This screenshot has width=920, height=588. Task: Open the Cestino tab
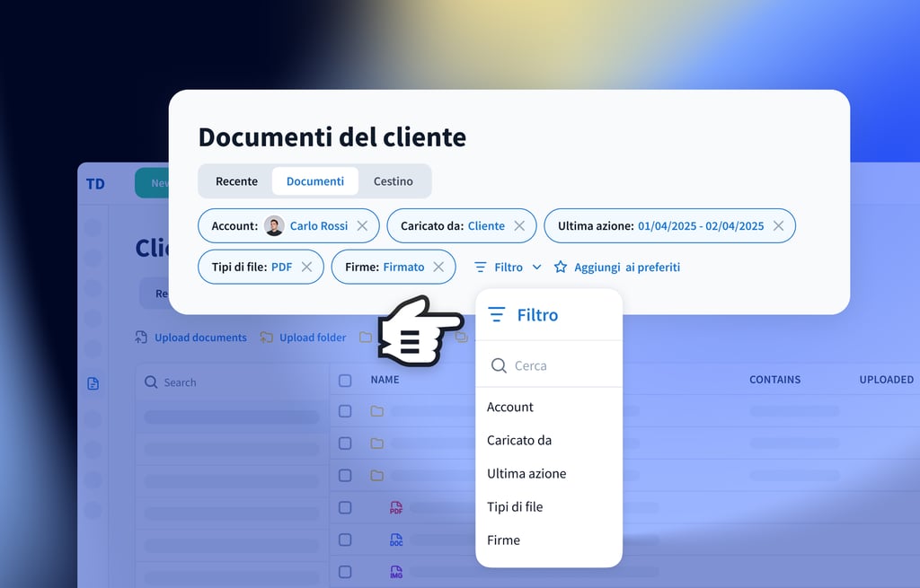pos(394,181)
